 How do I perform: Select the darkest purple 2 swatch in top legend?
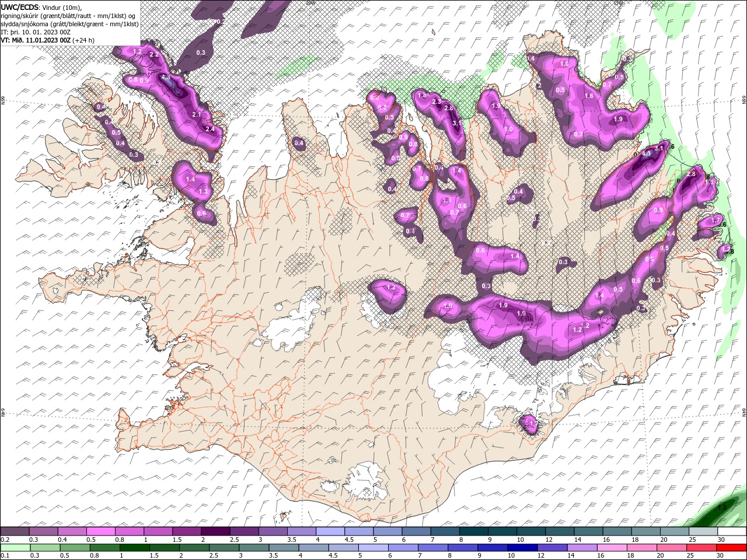click(x=216, y=531)
